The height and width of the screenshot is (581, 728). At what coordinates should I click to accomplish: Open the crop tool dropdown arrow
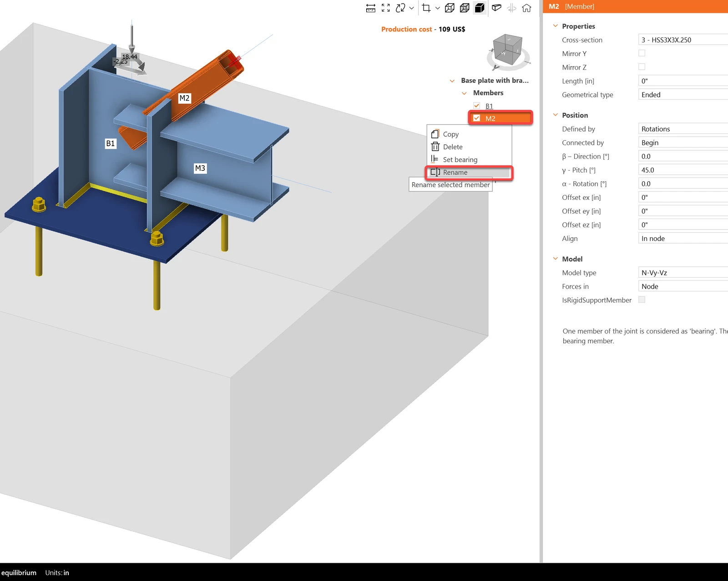point(438,8)
